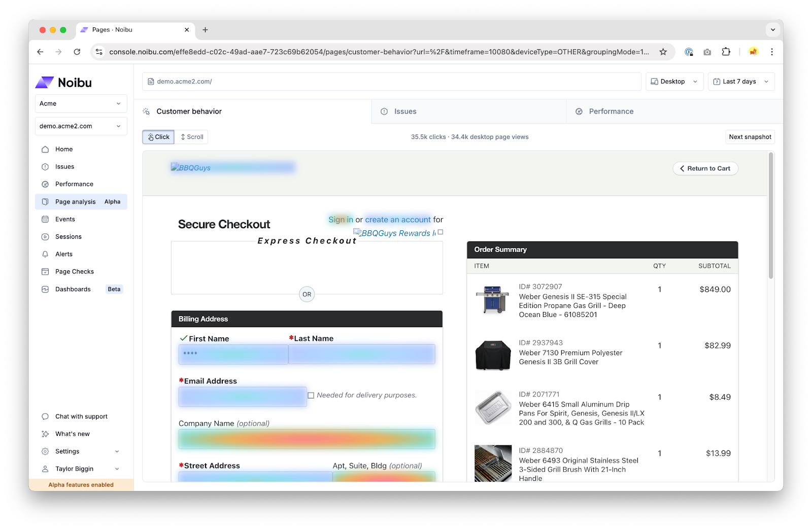Switch to the Customer behavior tab
812x529 pixels.
(253, 112)
